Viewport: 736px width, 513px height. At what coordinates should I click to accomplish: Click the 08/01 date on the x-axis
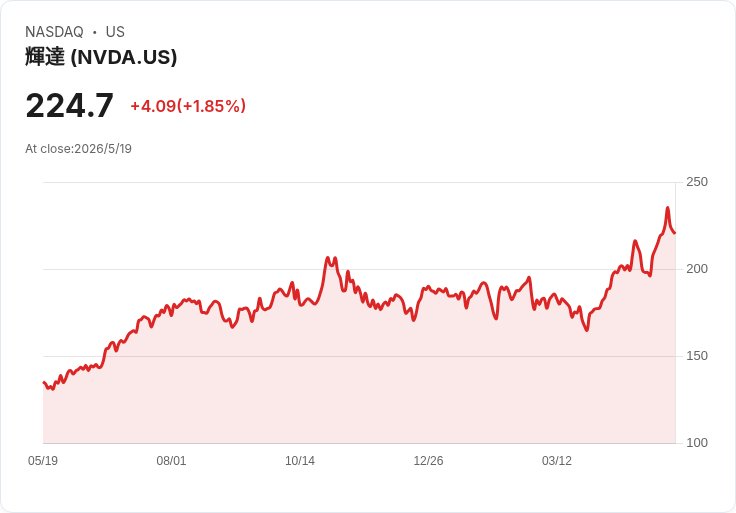[x=171, y=461]
